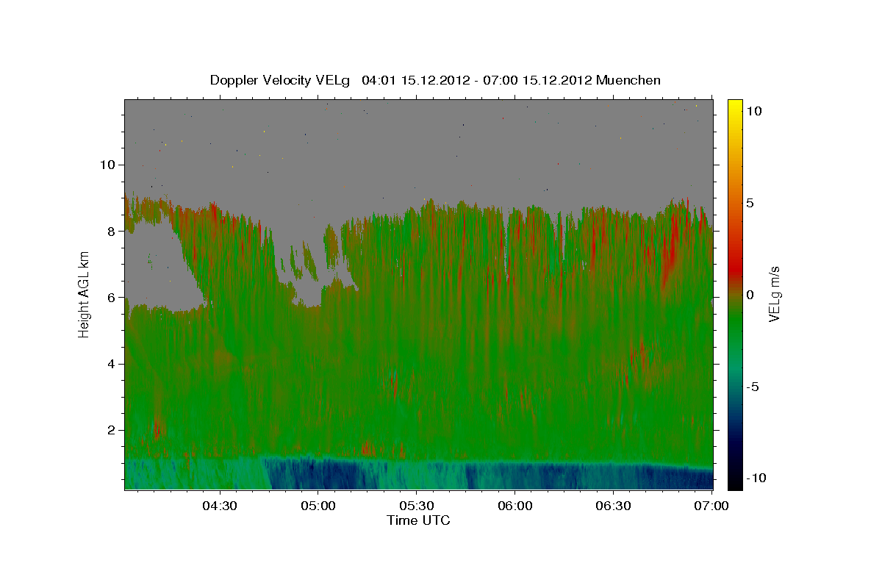
Task: Click the height axis label 6
Action: click(112, 298)
